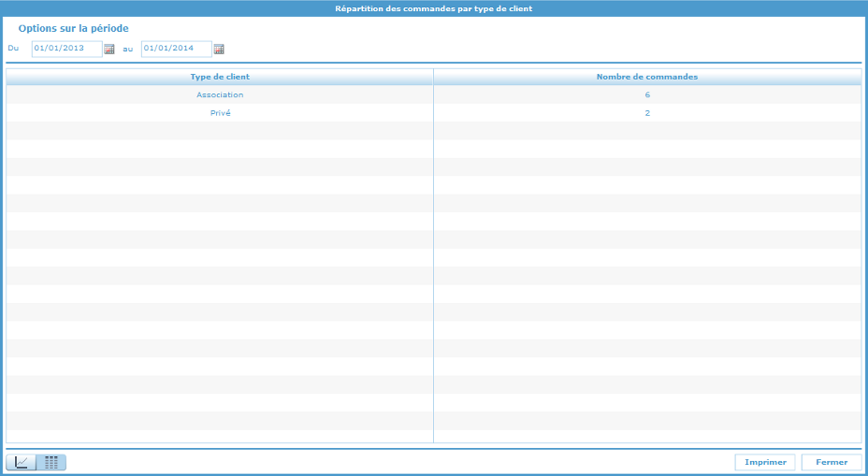Viewport: 868px width, 476px height.
Task: Select the Privé row cell
Action: coord(220,113)
